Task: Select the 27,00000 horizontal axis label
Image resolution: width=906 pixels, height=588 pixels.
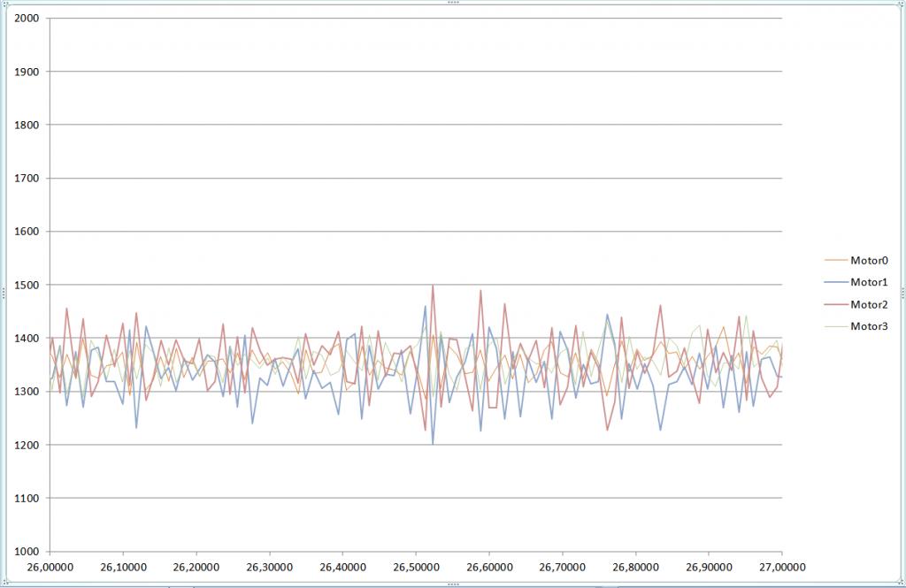Action: [x=782, y=566]
